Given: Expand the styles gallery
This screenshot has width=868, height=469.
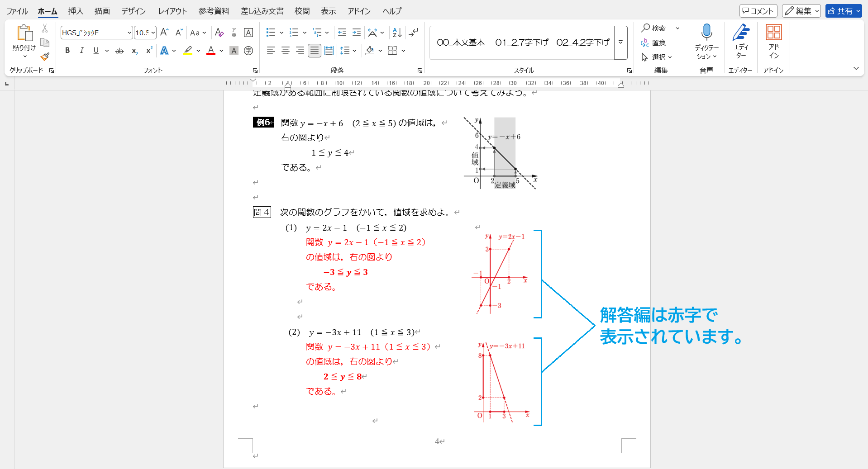Looking at the screenshot, I should coord(620,43).
